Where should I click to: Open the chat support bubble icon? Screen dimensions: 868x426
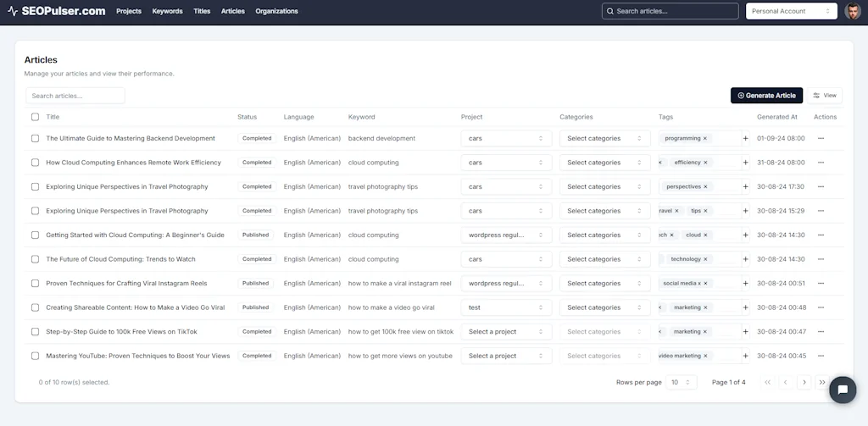click(843, 390)
